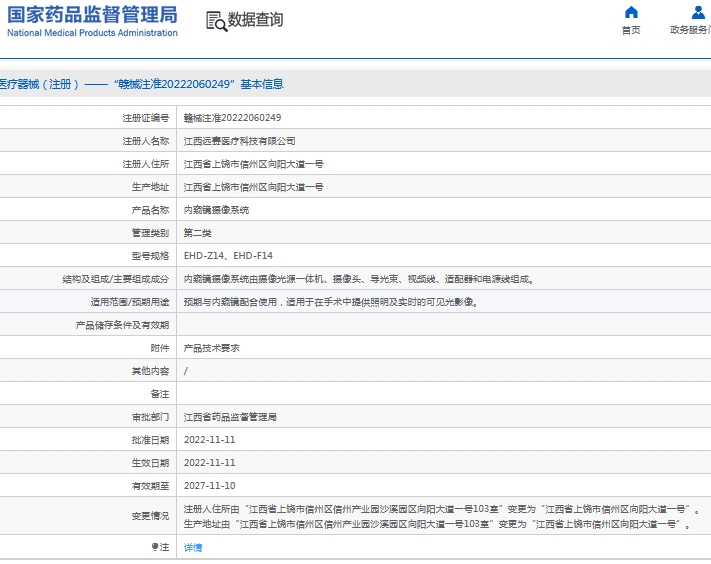Select the 基本信息 page title

point(262,84)
